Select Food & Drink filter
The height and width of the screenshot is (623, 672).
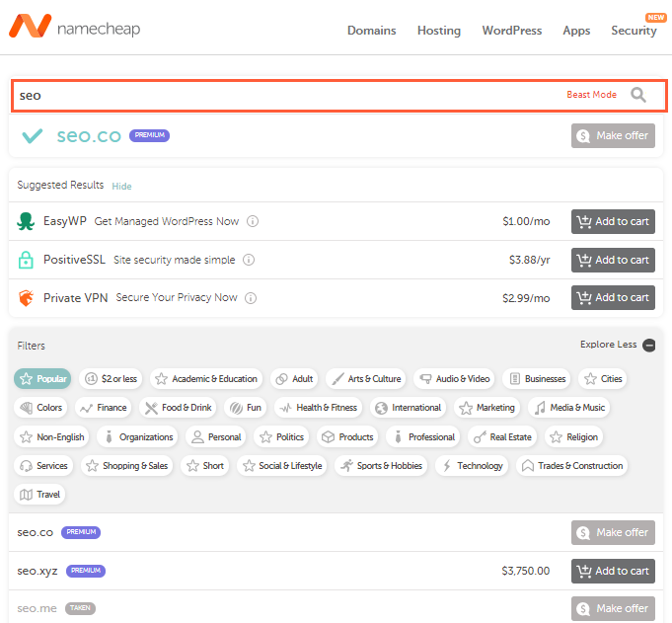pyautogui.click(x=178, y=408)
